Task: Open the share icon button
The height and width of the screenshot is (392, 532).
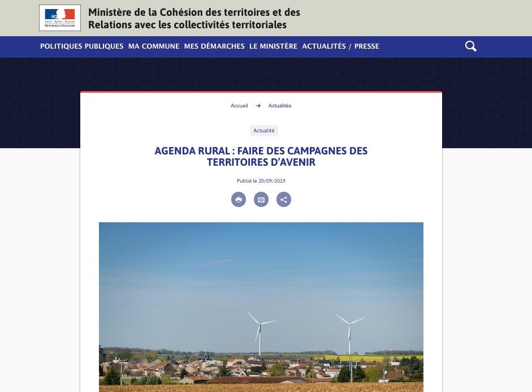Action: coord(284,199)
